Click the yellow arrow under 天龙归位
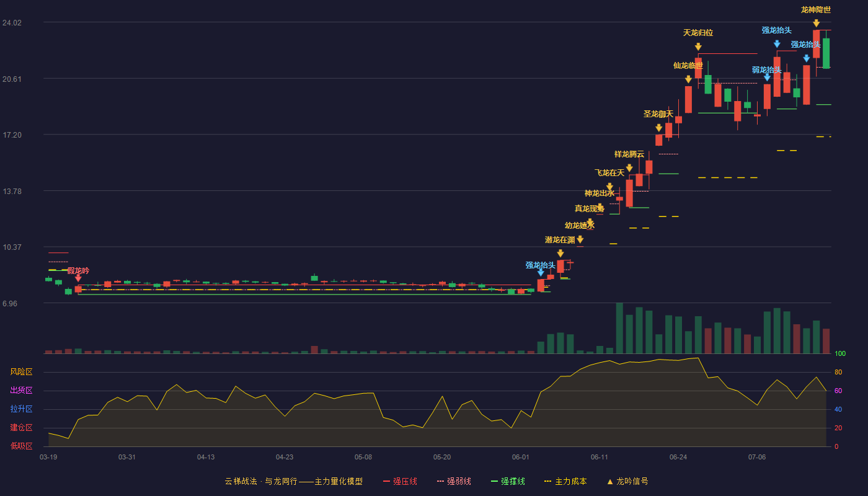This screenshot has height=496, width=868. [698, 46]
